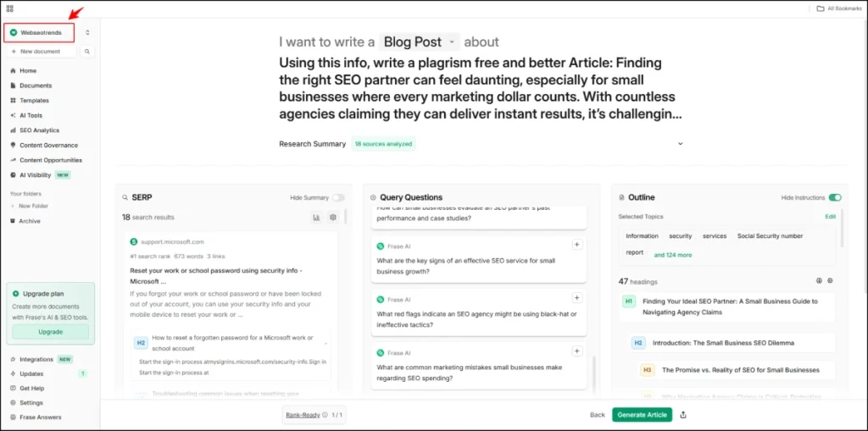Click the Generate Article button
Image resolution: width=868 pixels, height=431 pixels.
pos(642,415)
